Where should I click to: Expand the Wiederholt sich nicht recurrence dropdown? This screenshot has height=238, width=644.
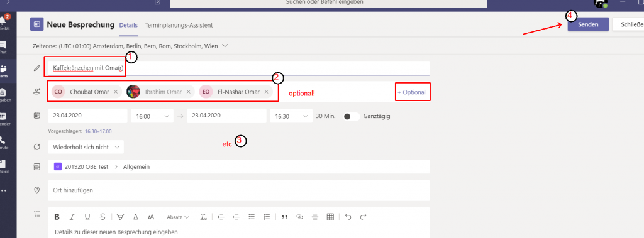click(x=86, y=147)
